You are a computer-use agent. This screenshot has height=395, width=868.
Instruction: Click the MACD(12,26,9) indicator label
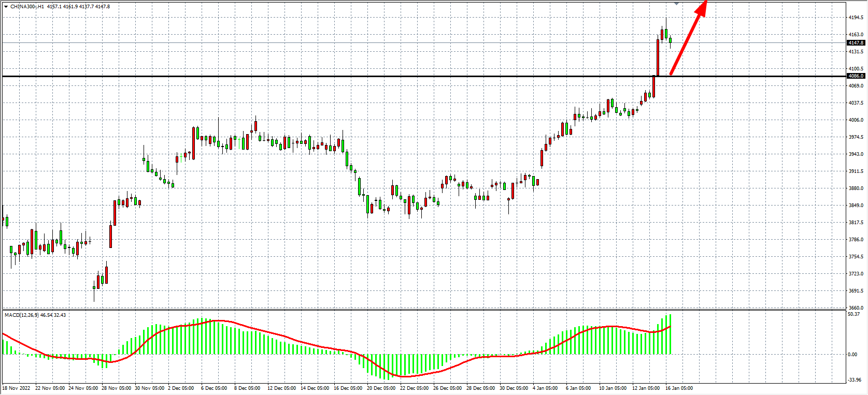[21, 315]
